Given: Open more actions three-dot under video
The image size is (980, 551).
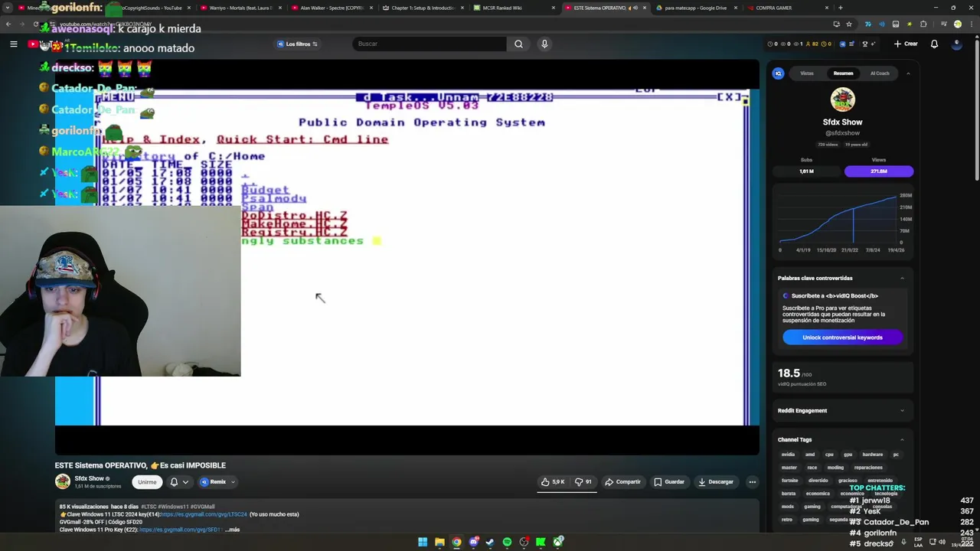Looking at the screenshot, I should pos(753,482).
